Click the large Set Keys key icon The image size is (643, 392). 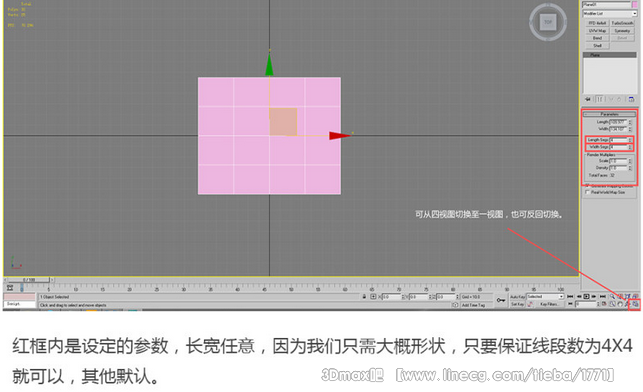click(501, 300)
